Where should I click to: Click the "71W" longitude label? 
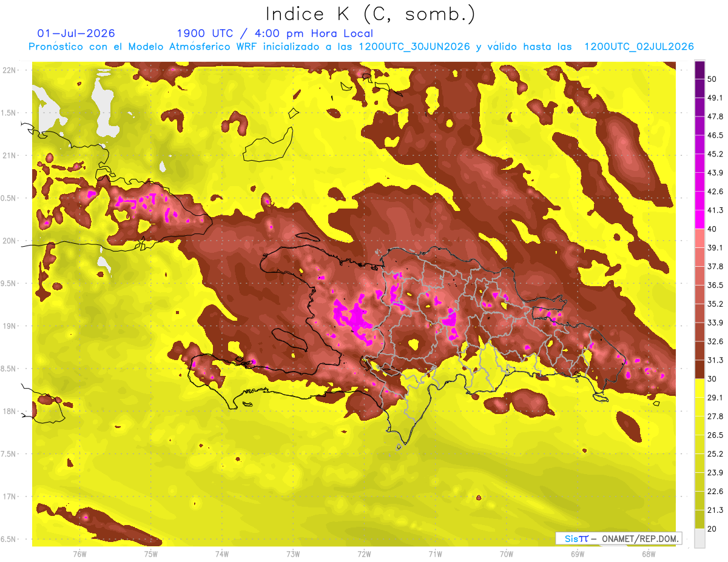[x=435, y=554]
